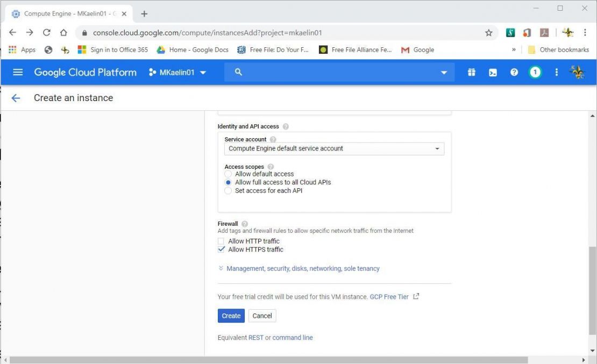Open the navigation menu hamburger icon
The height and width of the screenshot is (364, 597).
pos(18,72)
